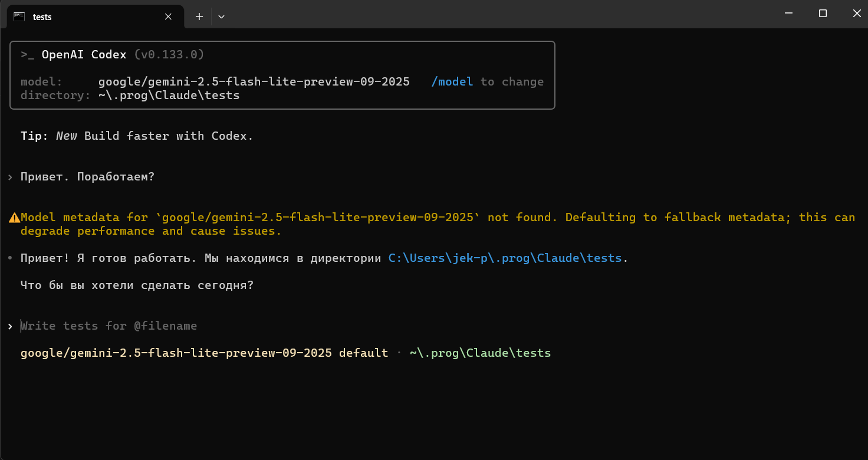This screenshot has height=460, width=868.
Task: Open the terminal profiles dropdown chevron
Action: tap(221, 17)
